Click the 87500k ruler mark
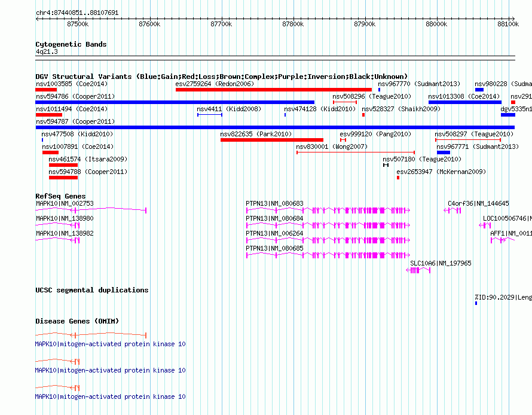Viewport: 532px width, 415px height. click(78, 24)
